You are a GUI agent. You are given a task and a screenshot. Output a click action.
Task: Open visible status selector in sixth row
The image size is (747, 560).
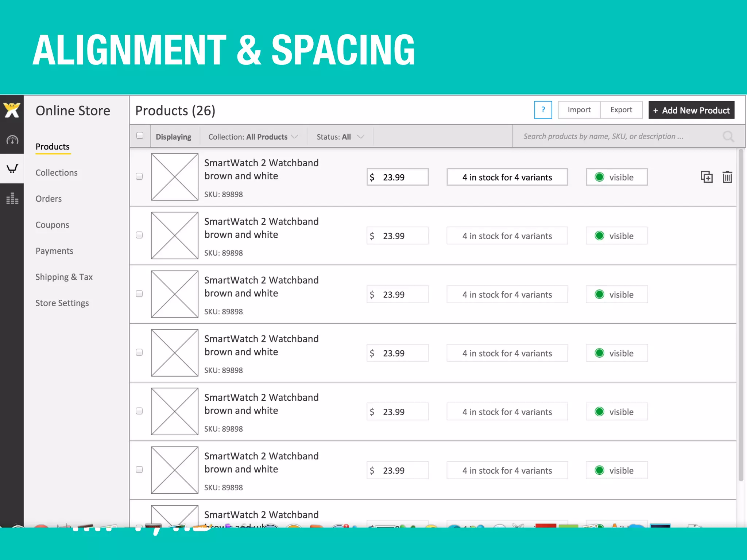pyautogui.click(x=617, y=470)
